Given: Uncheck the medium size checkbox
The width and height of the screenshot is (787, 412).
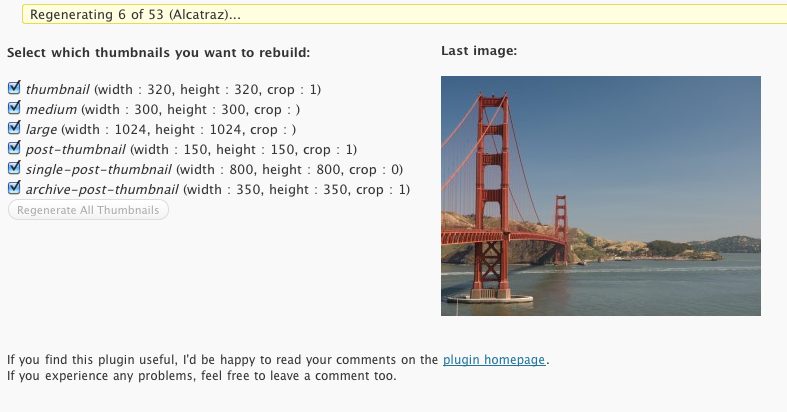Looking at the screenshot, I should (14, 108).
